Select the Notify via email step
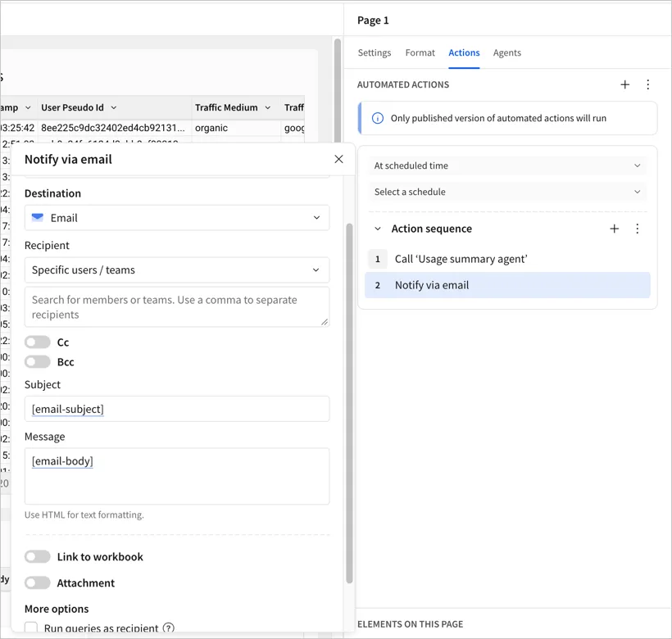This screenshot has height=639, width=672. 507,285
